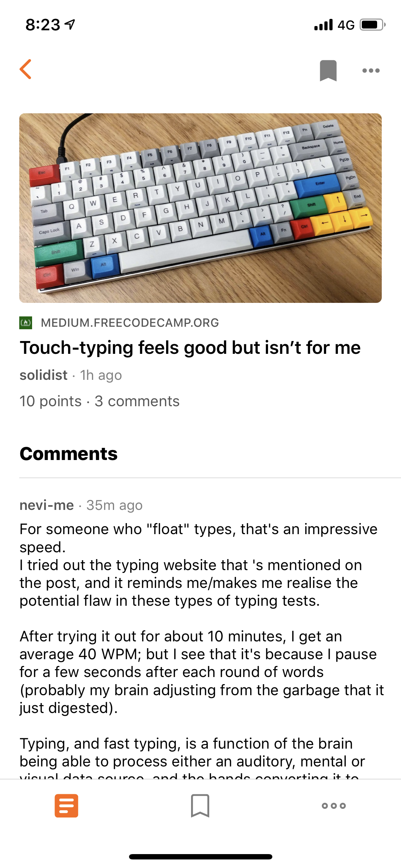Tap the keyboard photo thumbnail
Viewport: 401px width, 868px height.
200,207
